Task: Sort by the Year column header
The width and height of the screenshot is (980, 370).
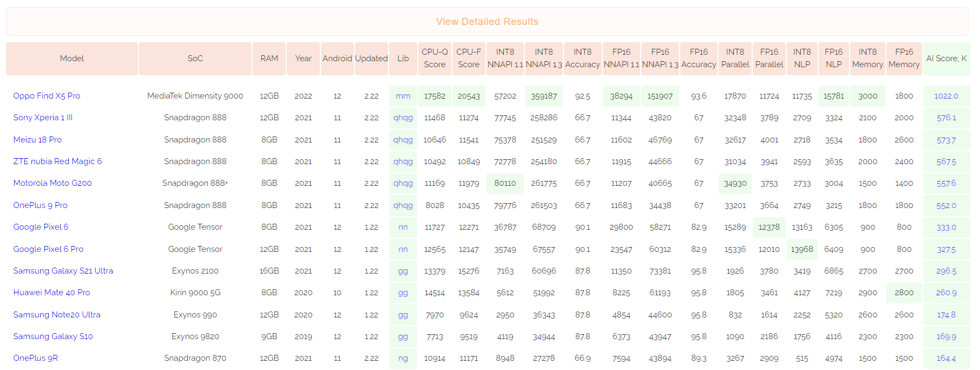Action: pyautogui.click(x=304, y=59)
